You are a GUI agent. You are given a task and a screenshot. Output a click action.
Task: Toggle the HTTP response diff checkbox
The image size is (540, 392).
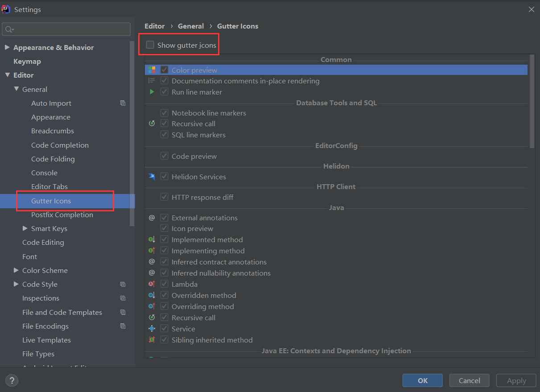pyautogui.click(x=164, y=197)
